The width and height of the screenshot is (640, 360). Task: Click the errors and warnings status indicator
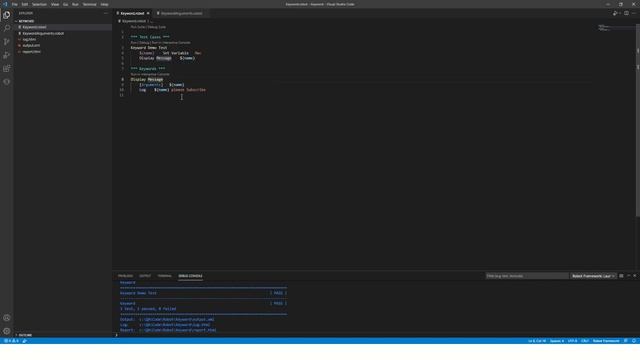[x=11, y=341]
